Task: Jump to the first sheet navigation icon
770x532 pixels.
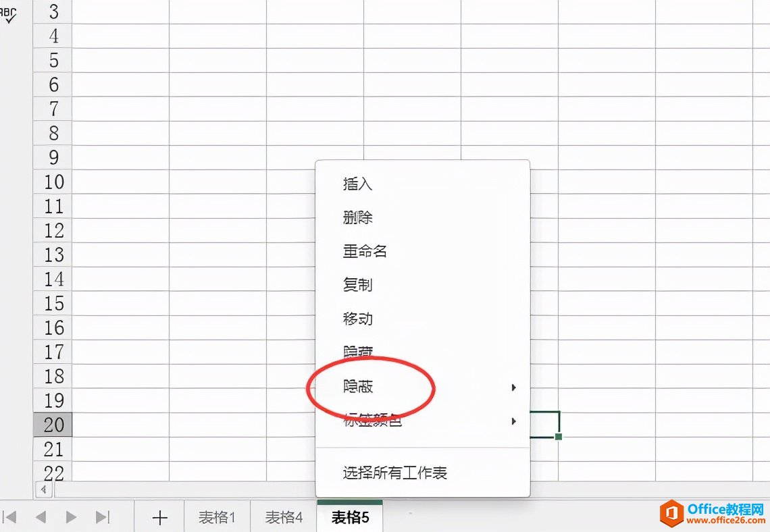Action: pyautogui.click(x=11, y=516)
